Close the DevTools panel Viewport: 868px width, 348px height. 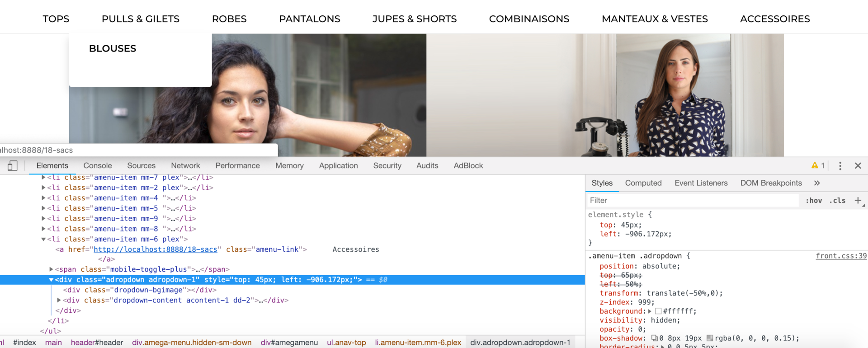(x=858, y=166)
